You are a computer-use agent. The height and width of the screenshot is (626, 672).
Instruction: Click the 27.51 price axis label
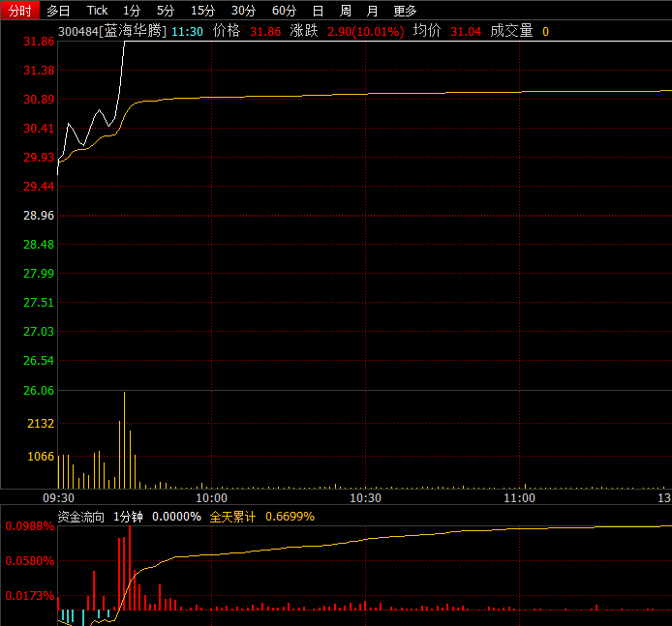[39, 302]
